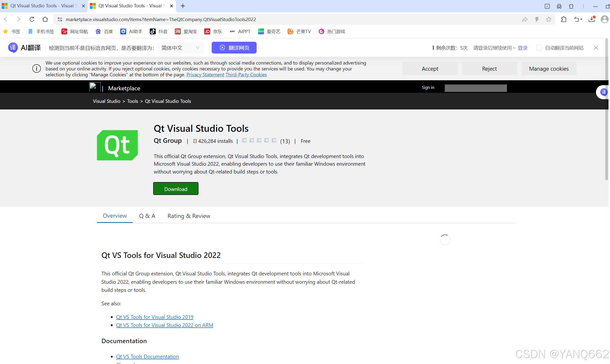Open 爱奇艺 bookmark

269,31
